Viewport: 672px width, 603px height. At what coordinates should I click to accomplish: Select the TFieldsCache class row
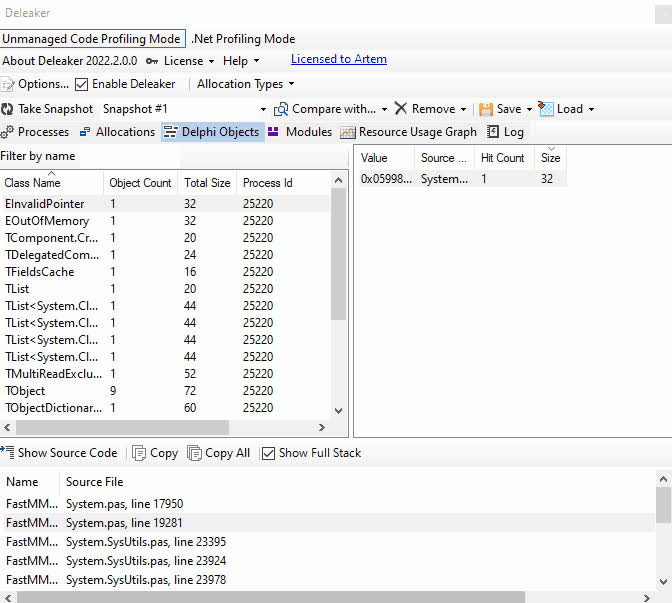coord(166,272)
